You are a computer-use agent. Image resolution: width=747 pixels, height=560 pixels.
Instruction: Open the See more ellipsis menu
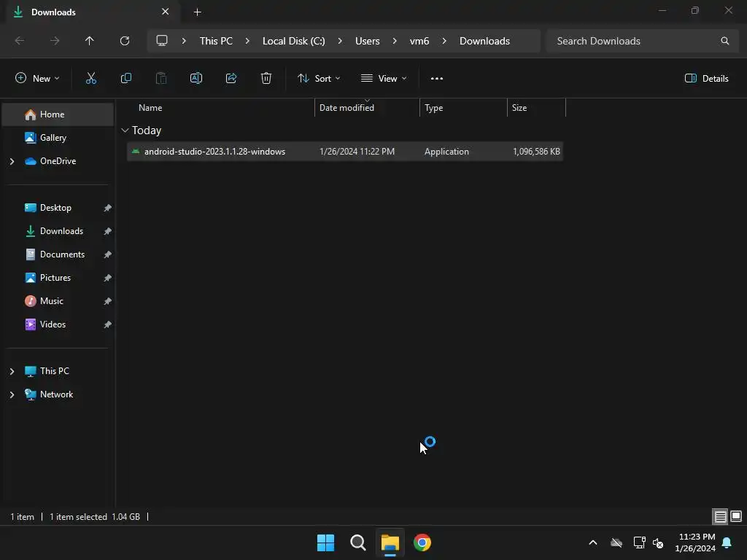pyautogui.click(x=437, y=79)
